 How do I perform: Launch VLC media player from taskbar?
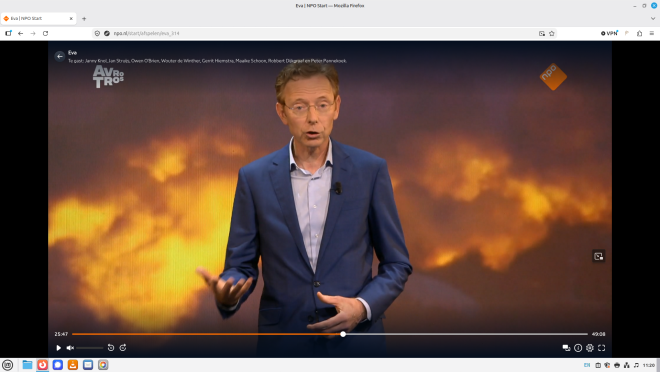73,365
